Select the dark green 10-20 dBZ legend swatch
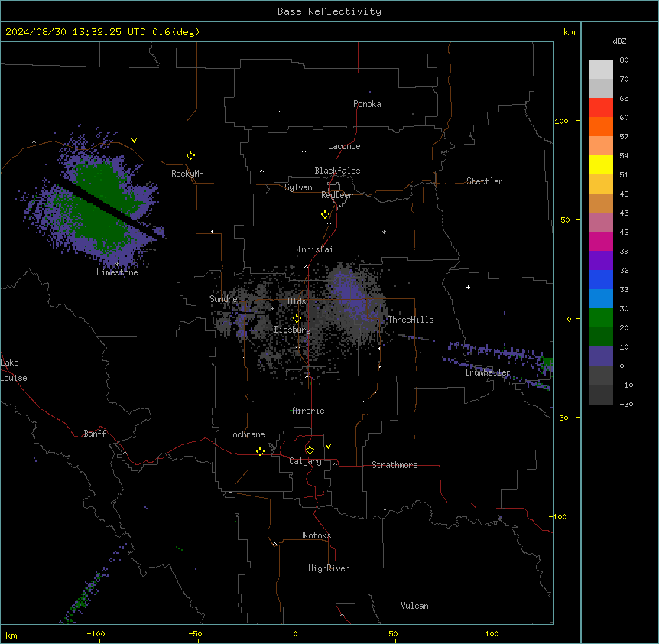This screenshot has height=644, width=659. click(601, 337)
